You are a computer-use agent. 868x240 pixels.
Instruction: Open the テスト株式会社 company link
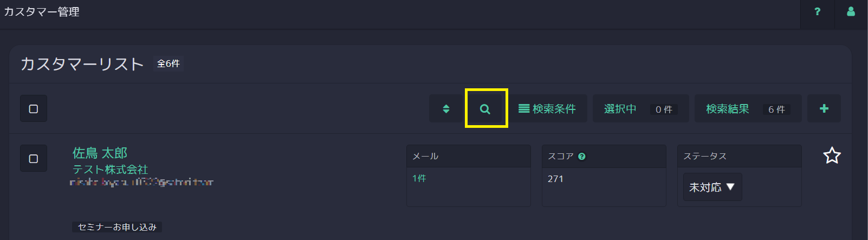[x=110, y=170]
